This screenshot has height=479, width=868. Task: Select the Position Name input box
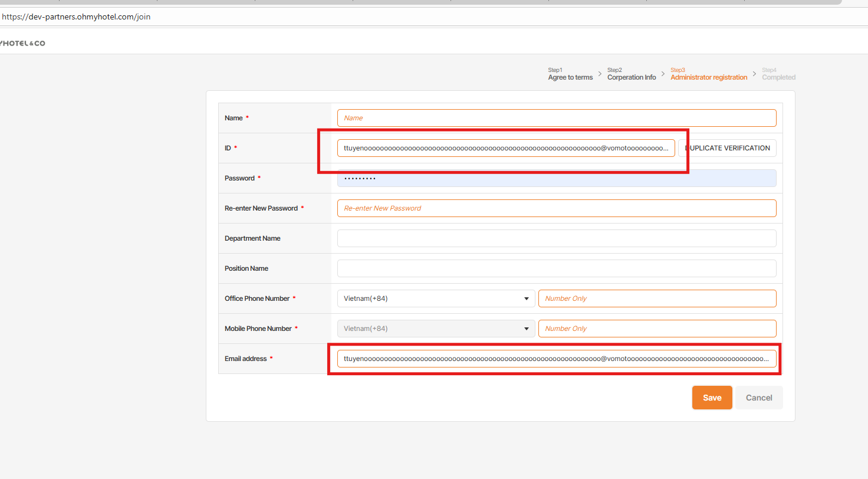556,268
